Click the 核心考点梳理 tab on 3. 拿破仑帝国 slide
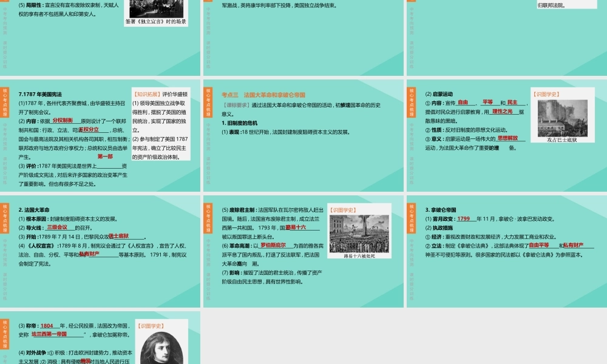The width and height of the screenshot is (607, 364). point(411,218)
